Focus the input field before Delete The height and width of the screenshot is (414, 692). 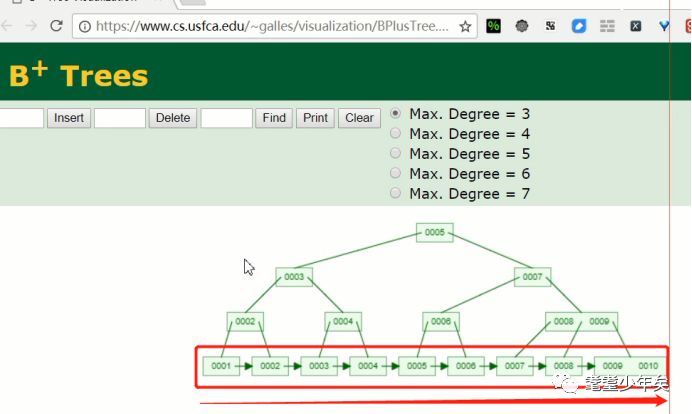point(120,118)
